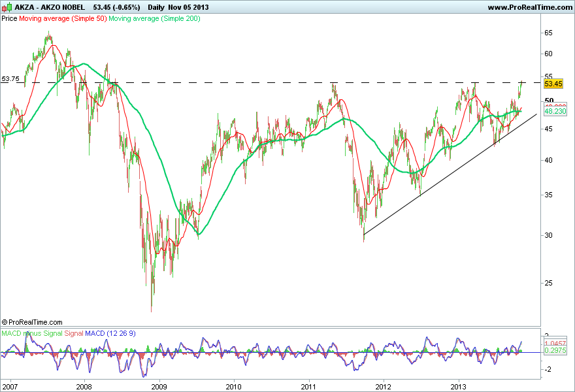Click the 2009 year label on time axis
This screenshot has height=392, width=575.
(x=159, y=387)
